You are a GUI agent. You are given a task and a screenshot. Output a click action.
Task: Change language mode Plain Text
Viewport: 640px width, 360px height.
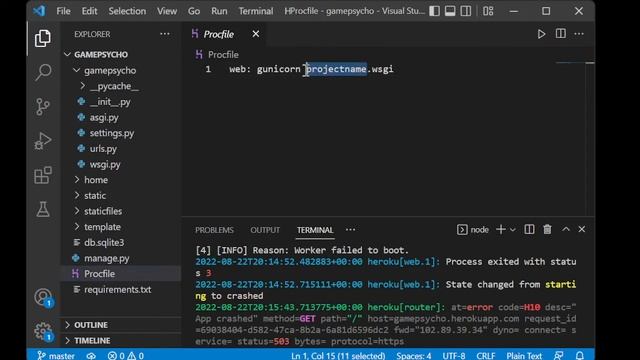point(524,356)
